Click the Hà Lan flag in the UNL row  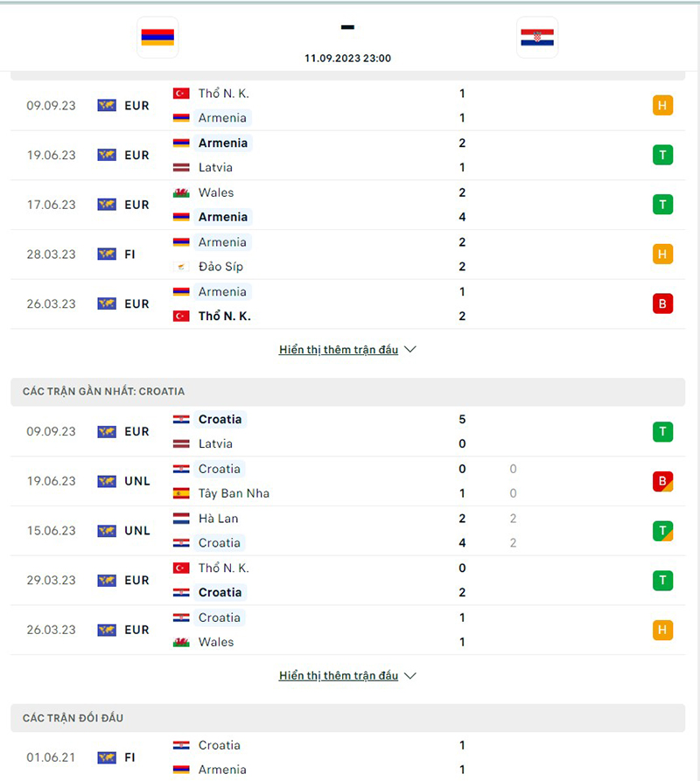point(180,518)
